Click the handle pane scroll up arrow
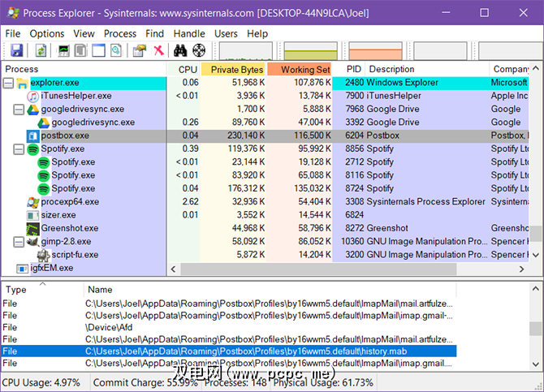 pos(536,289)
